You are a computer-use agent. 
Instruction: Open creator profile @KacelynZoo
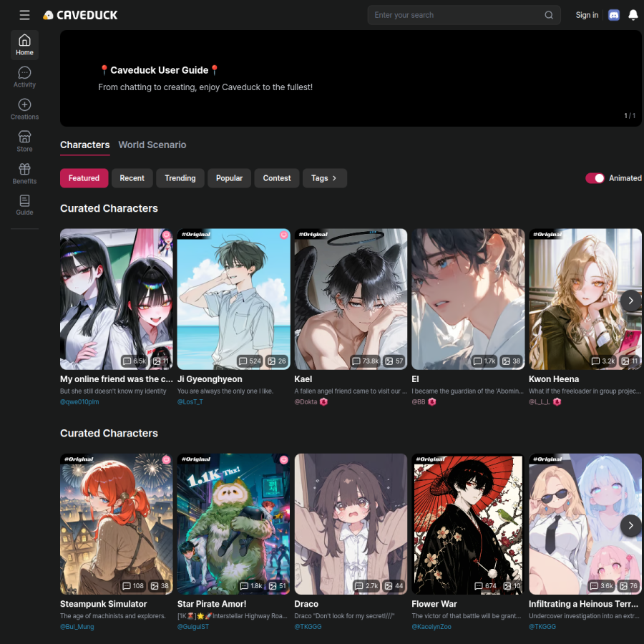(x=431, y=627)
